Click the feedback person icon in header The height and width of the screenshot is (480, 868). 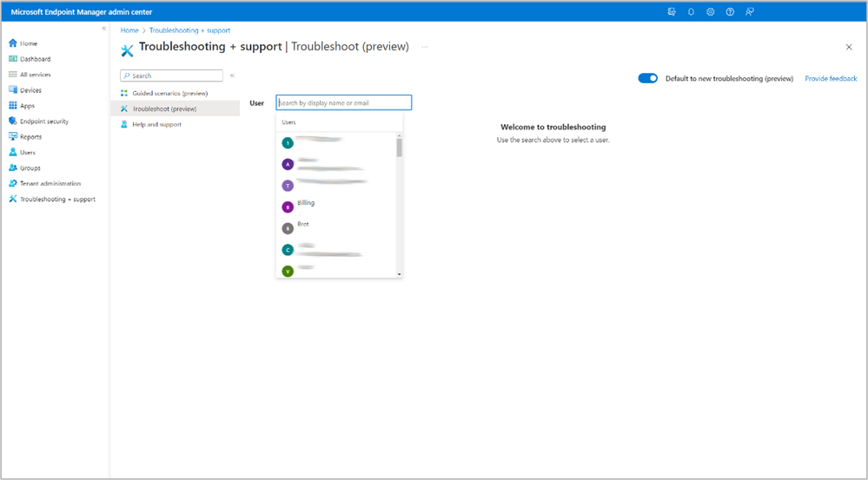point(750,11)
